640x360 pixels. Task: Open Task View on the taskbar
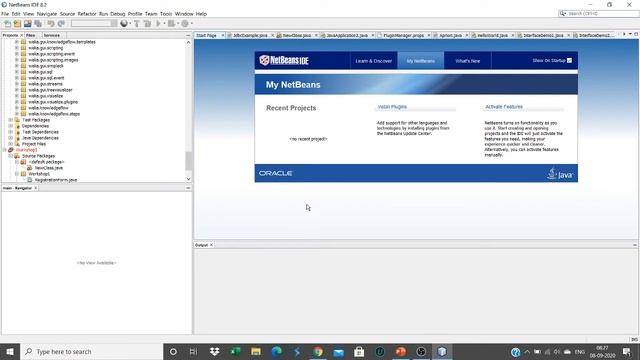click(x=193, y=351)
